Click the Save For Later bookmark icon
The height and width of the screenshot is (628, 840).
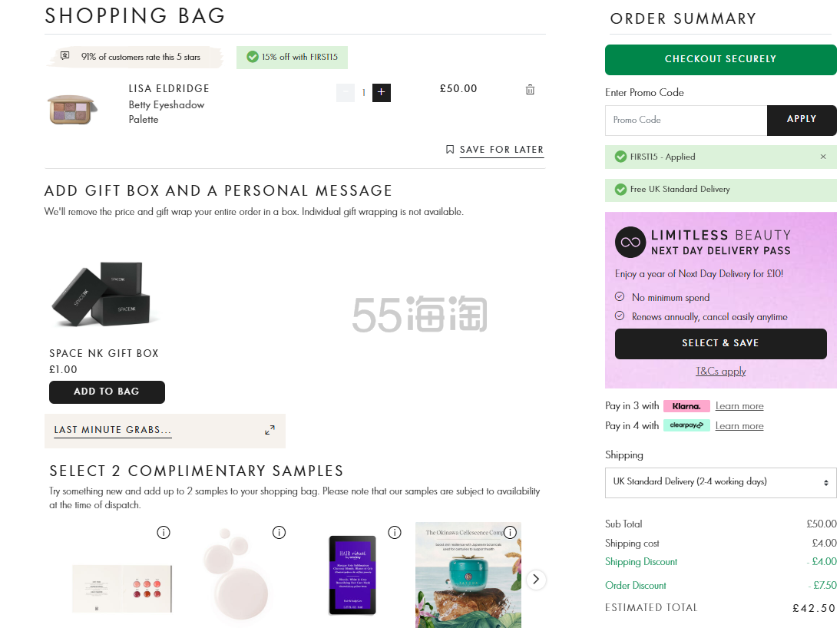450,150
